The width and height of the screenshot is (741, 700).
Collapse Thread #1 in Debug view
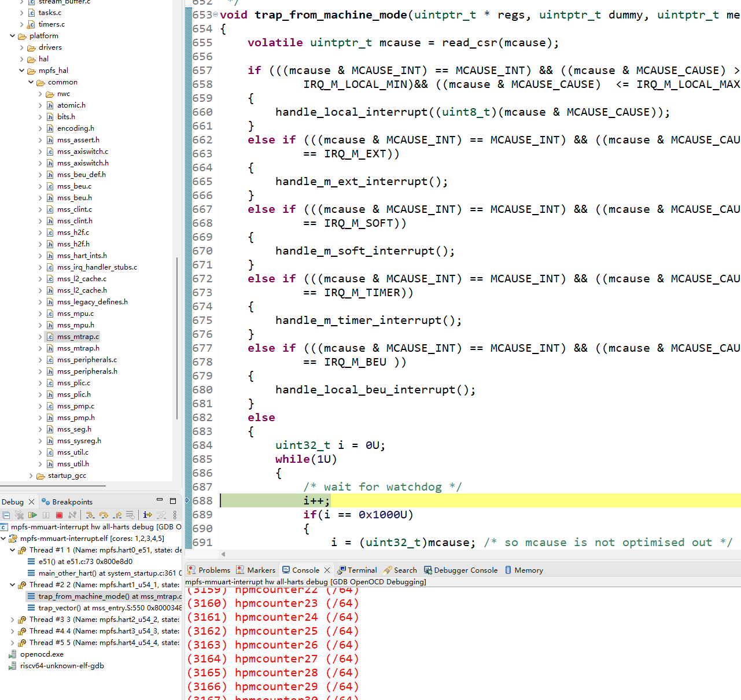point(12,550)
